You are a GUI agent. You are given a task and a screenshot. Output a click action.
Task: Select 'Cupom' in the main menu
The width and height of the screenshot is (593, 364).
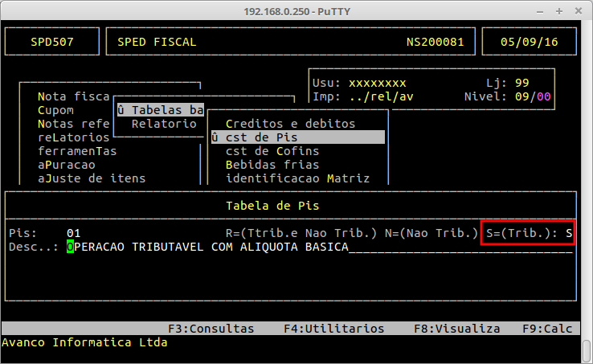point(55,110)
